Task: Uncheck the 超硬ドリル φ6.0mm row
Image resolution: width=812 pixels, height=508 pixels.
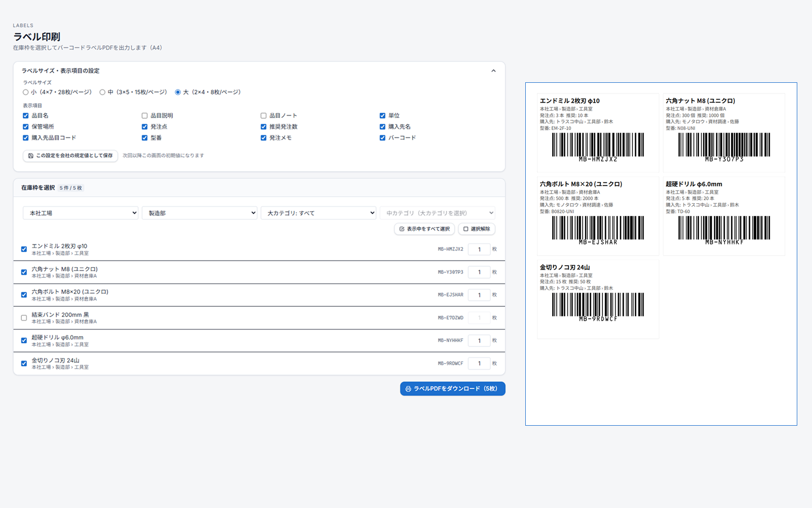Action: (24, 341)
